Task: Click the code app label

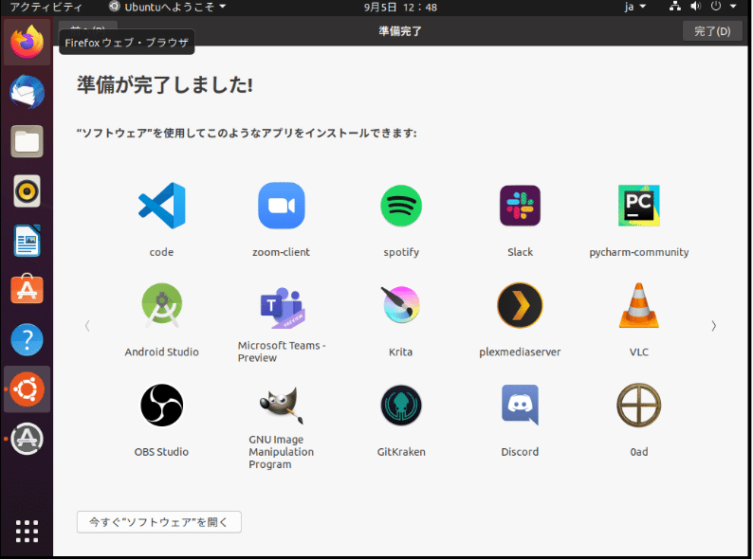Action: point(161,252)
